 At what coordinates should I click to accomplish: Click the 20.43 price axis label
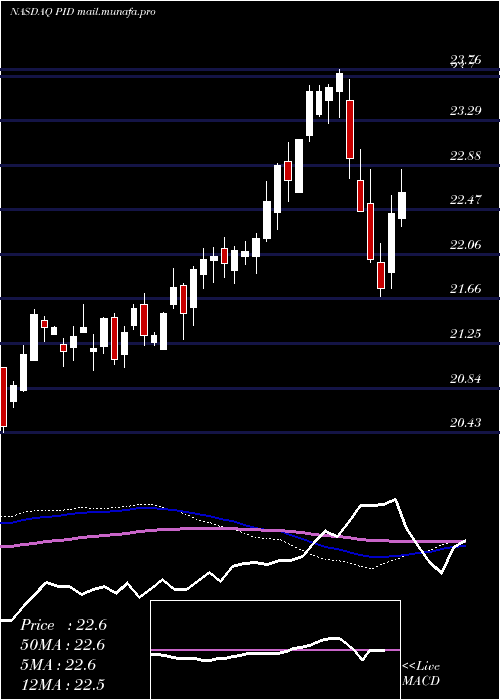466,422
